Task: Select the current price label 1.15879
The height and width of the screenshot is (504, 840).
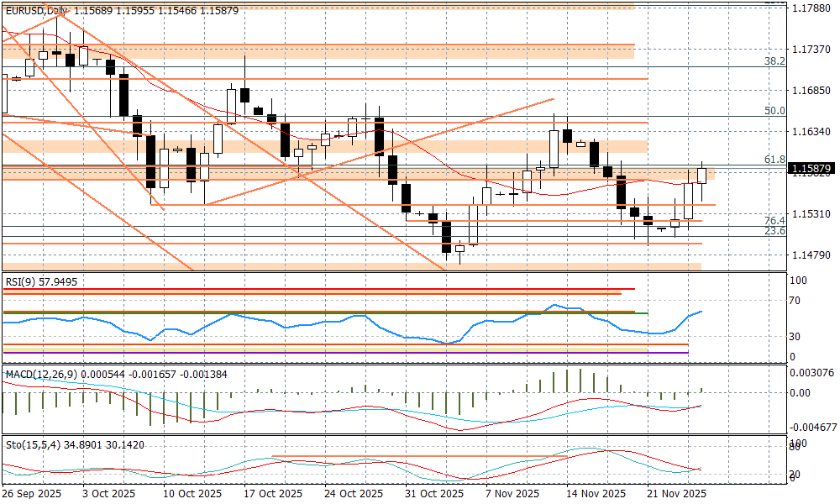Action: click(811, 169)
